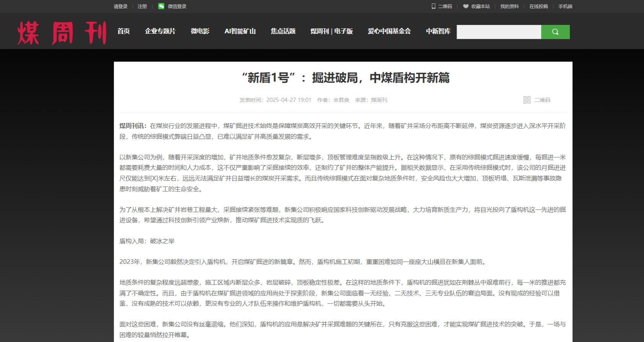Click the paragraph starting 面对这些困难
Viewport: 644px width, 342px height.
click(343, 329)
